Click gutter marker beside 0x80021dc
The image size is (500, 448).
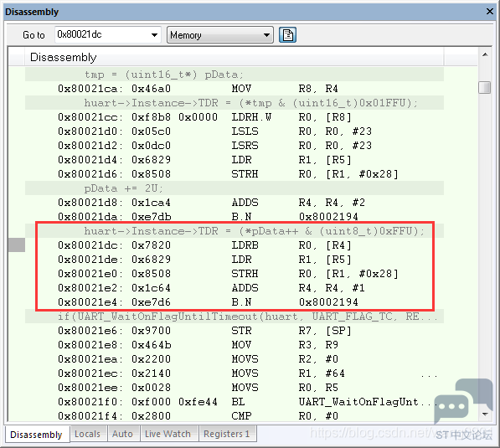click(x=17, y=245)
